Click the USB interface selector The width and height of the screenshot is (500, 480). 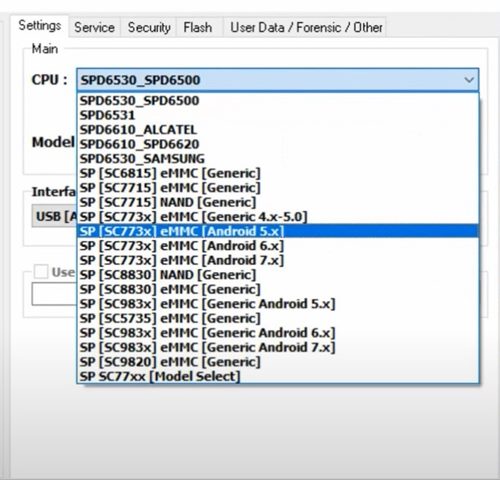pos(55,217)
